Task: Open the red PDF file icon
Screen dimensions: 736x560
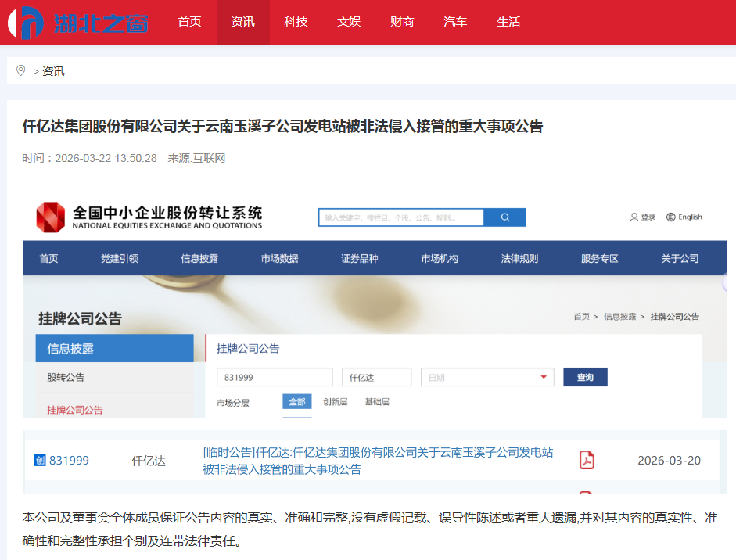Action: 587,460
